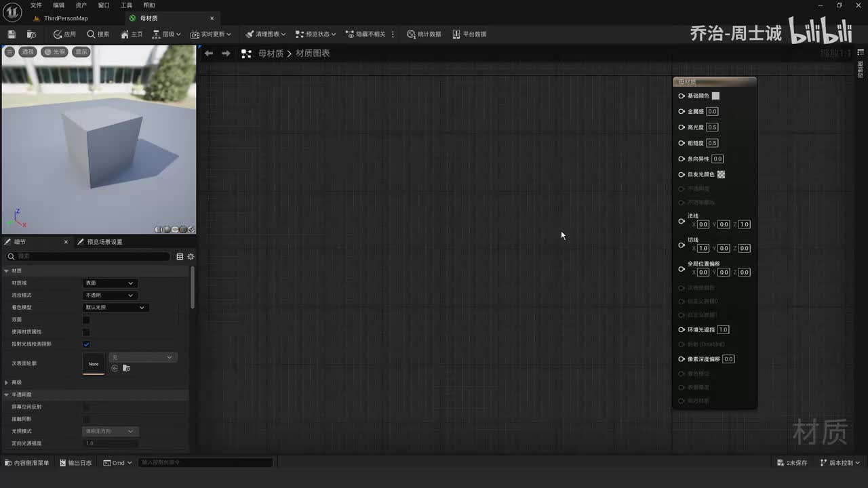Open the 预览状态 preview state dropdown
Screen dimensions: 868x488
[x=316, y=34]
